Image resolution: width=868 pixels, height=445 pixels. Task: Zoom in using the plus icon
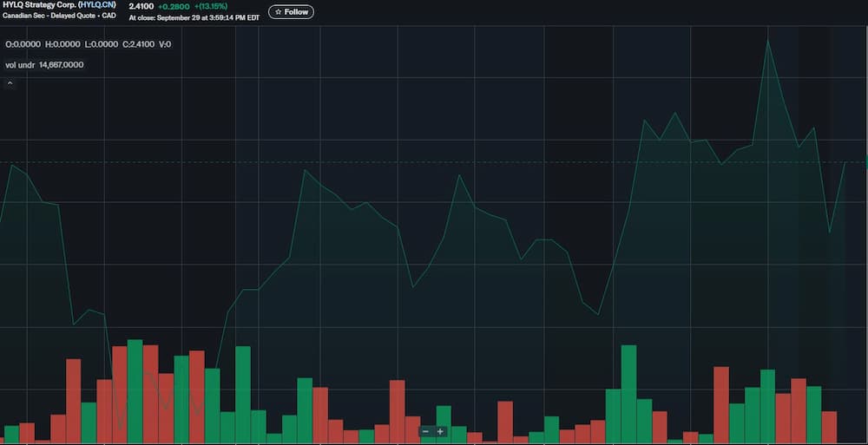[x=440, y=431]
